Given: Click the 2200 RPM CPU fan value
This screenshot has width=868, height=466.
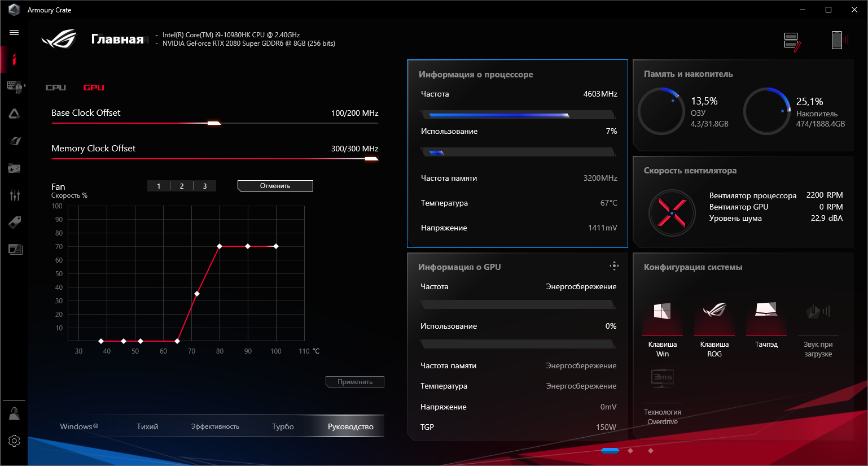Looking at the screenshot, I should coord(824,195).
